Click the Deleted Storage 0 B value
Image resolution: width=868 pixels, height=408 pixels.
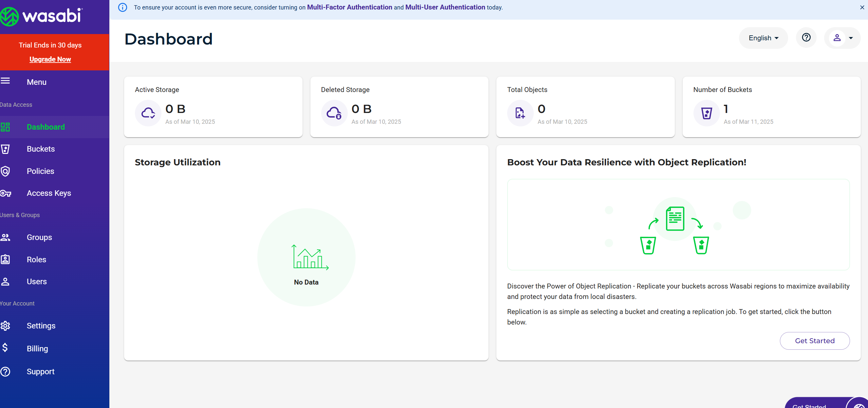[361, 109]
